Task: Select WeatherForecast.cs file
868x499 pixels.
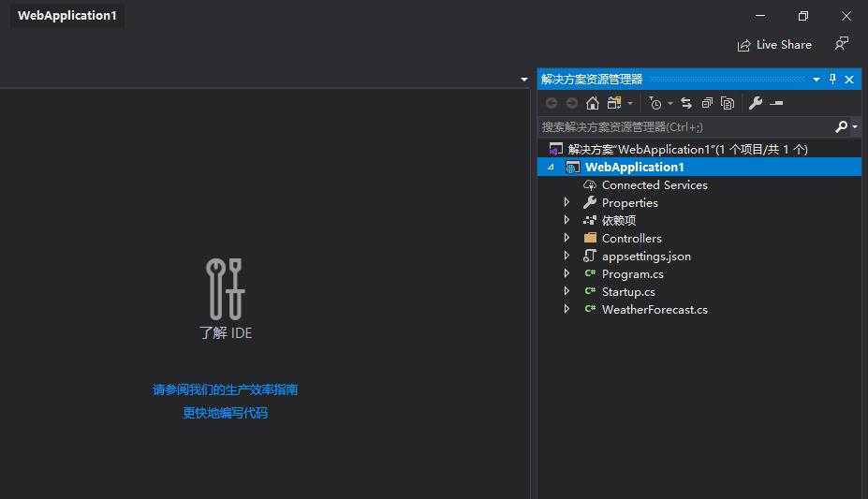Action: 655,309
